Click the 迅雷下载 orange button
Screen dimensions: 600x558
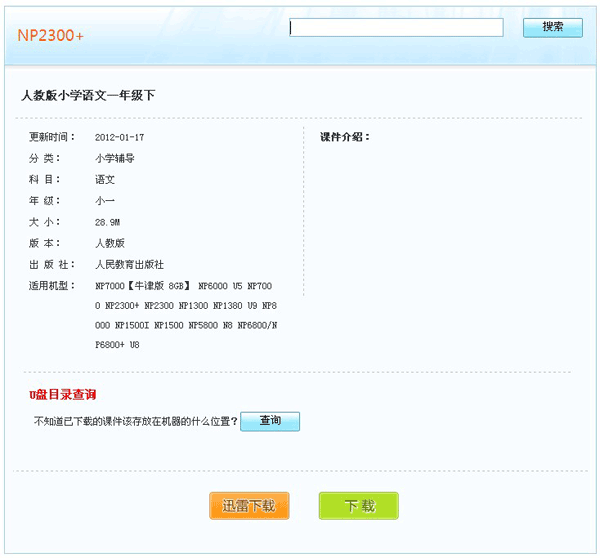249,506
